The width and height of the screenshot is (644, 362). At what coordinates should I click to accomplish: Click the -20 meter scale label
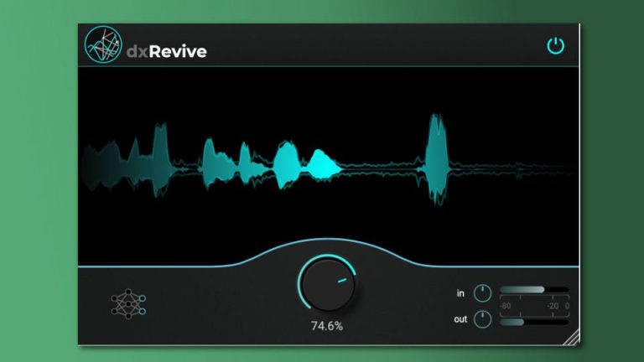click(553, 306)
